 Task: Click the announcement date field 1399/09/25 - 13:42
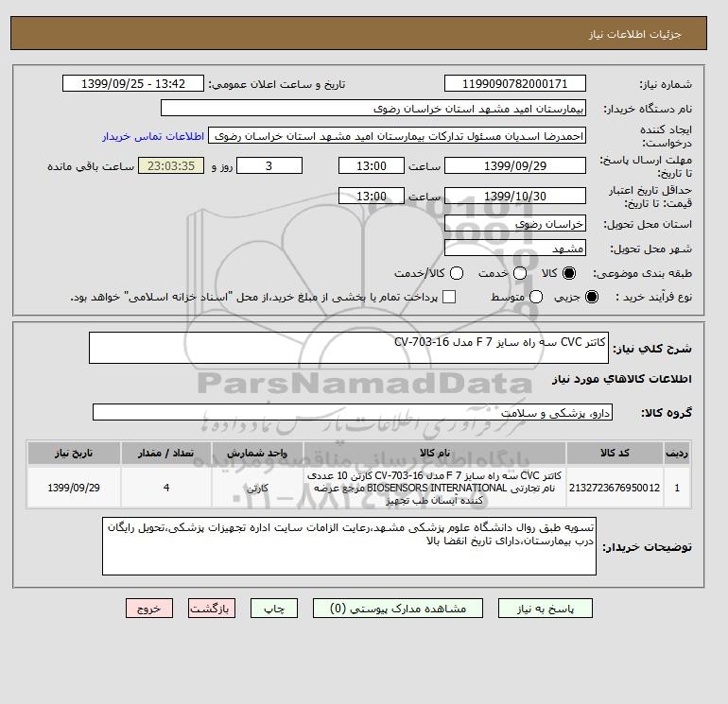(132, 83)
